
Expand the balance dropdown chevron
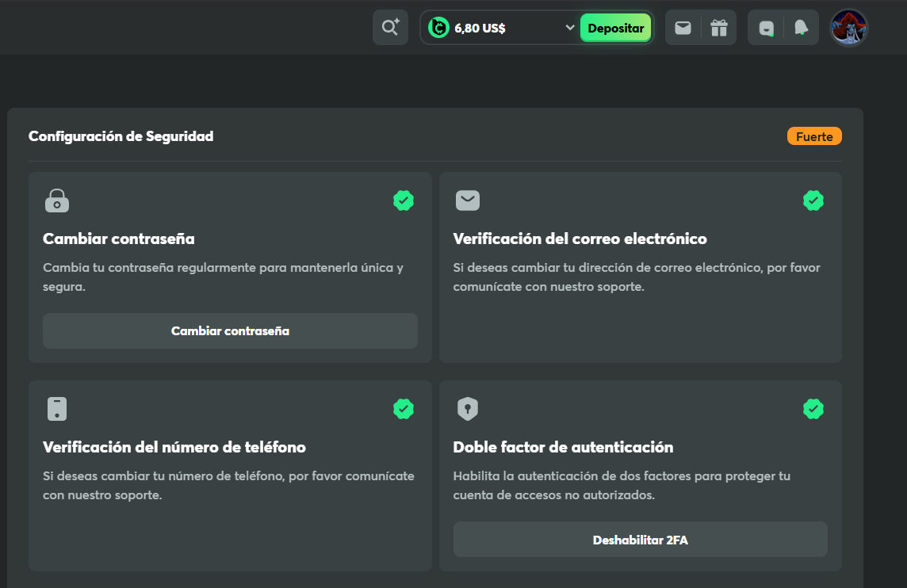pos(569,28)
